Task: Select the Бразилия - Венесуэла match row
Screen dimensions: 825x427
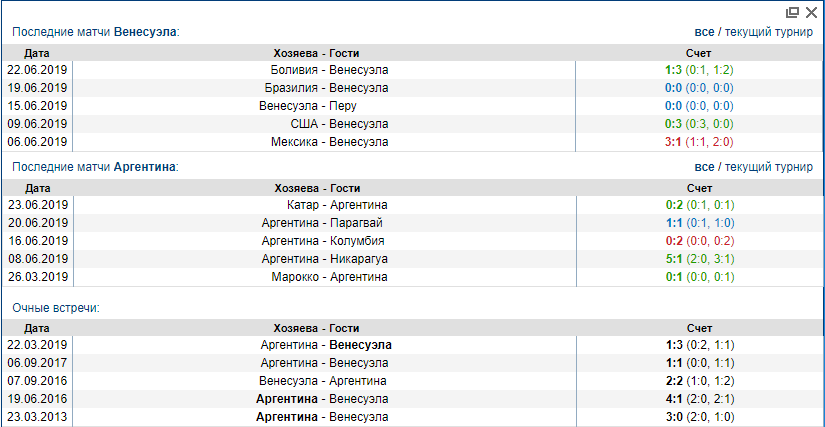Action: click(x=329, y=88)
